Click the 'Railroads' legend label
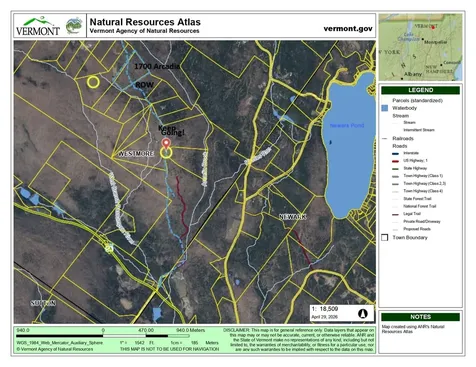Viewport: 476px width, 367px height. pyautogui.click(x=403, y=138)
